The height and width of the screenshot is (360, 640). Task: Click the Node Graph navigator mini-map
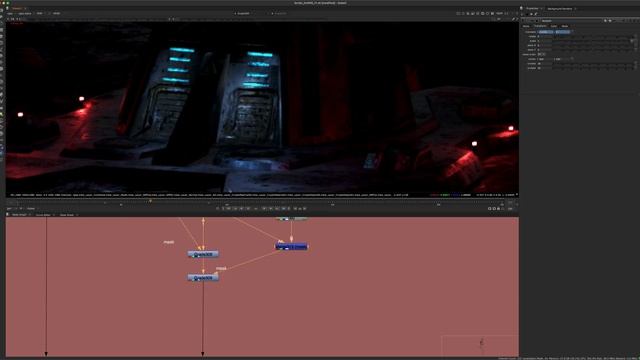(480, 345)
